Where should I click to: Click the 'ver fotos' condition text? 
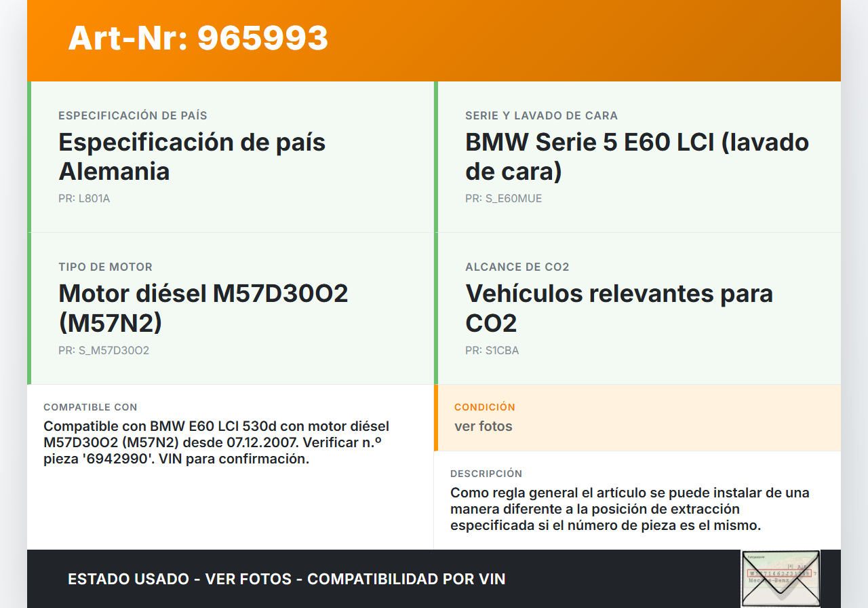pos(483,426)
